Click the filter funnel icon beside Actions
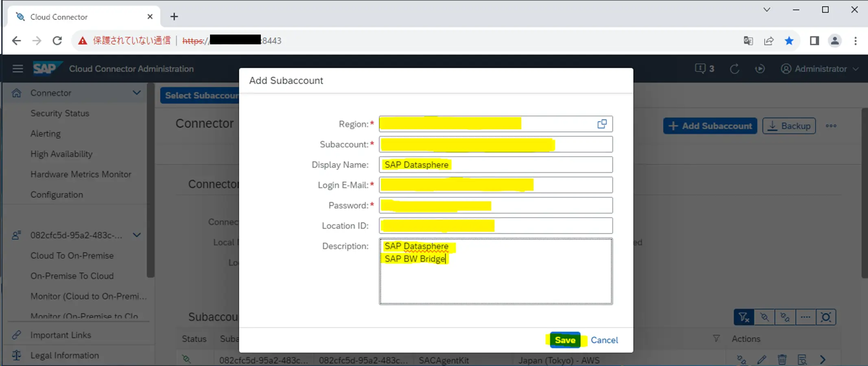Image resolution: width=868 pixels, height=366 pixels. [716, 338]
